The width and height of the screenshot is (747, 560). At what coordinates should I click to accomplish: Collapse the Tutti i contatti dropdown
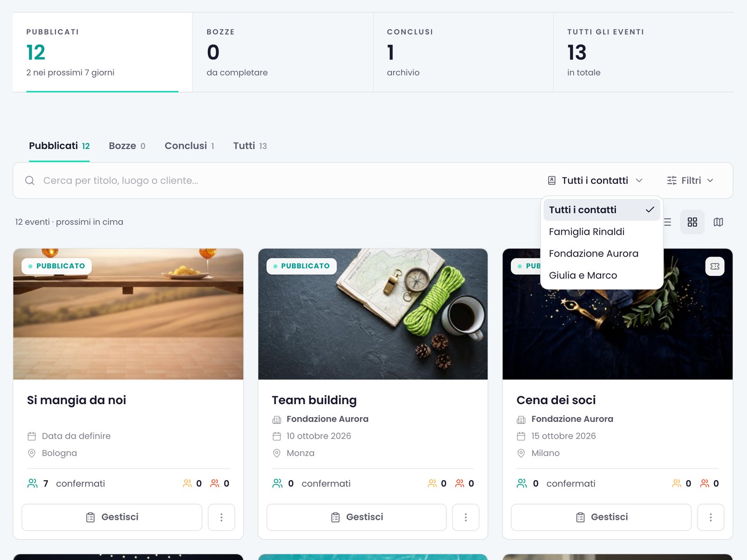pos(596,181)
